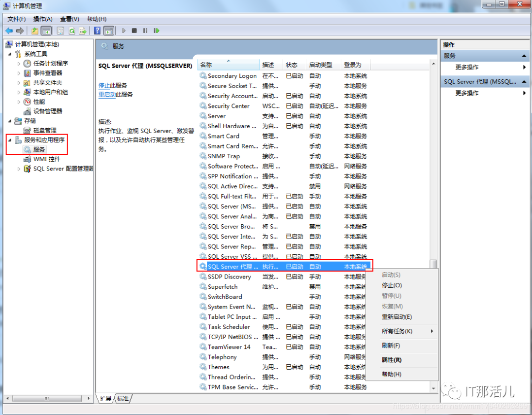Click the Properties sheet toolbar icon
Viewport: 532px width, 415px height.
pos(61,31)
